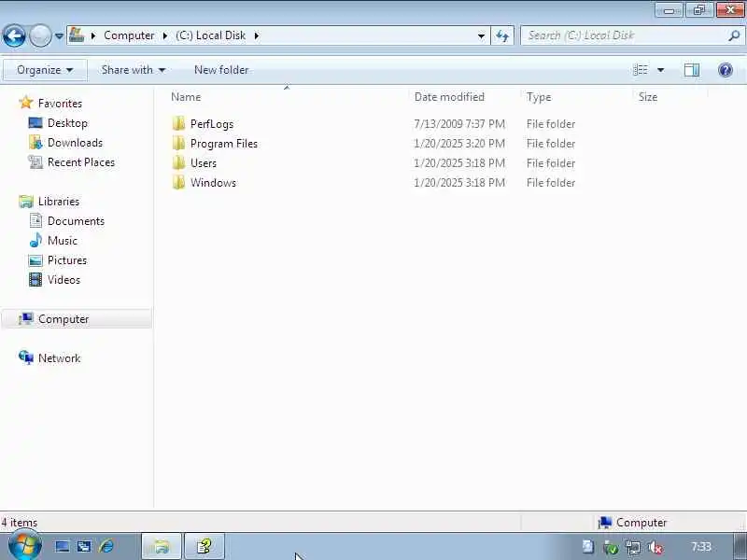
Task: Go back using the Back arrow button
Action: 14,35
